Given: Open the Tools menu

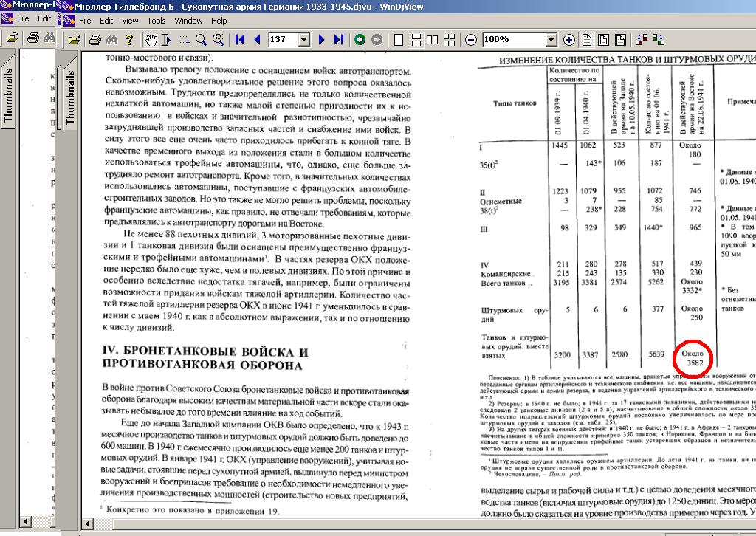Looking at the screenshot, I should 156,21.
